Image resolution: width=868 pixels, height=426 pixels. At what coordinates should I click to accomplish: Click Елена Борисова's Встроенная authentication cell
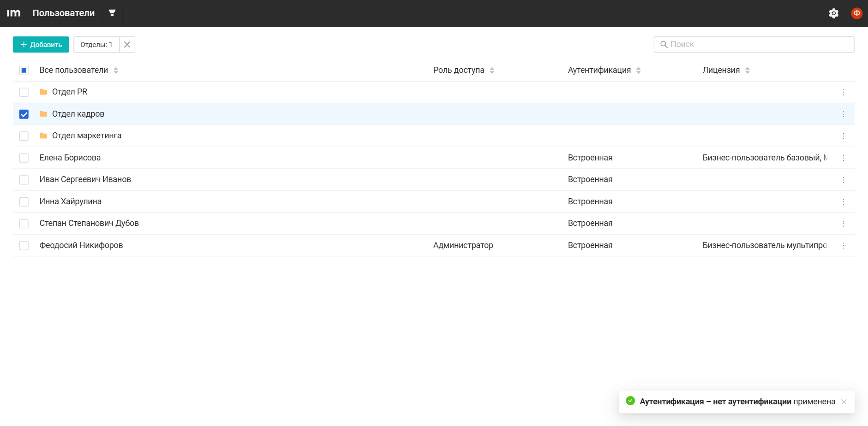(590, 158)
